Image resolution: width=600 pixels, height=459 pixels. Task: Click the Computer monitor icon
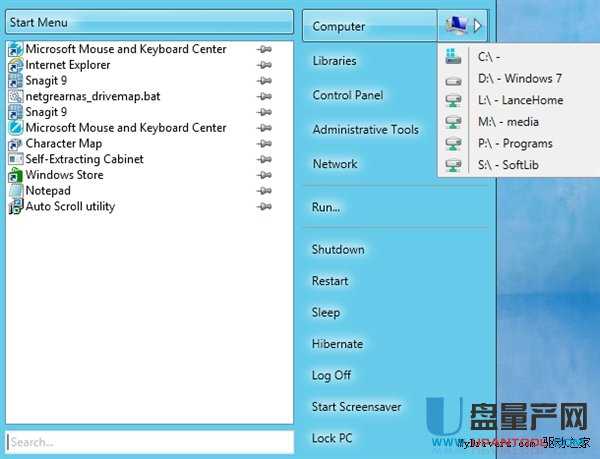tap(457, 25)
